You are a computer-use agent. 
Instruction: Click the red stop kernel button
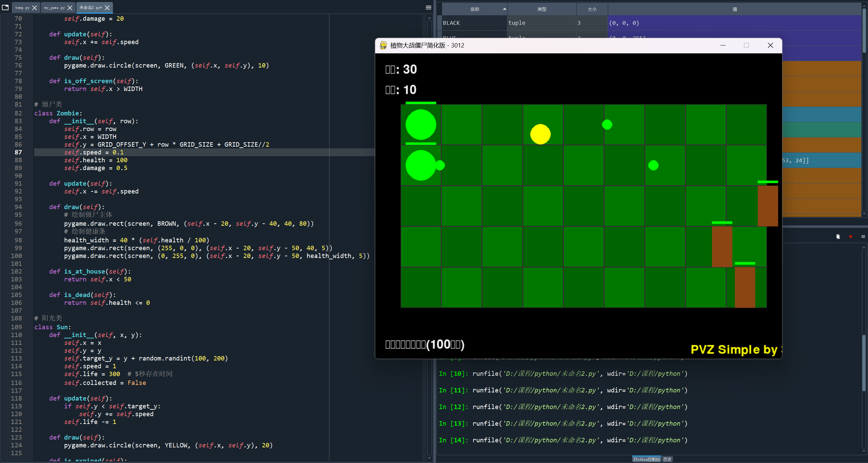[850, 237]
